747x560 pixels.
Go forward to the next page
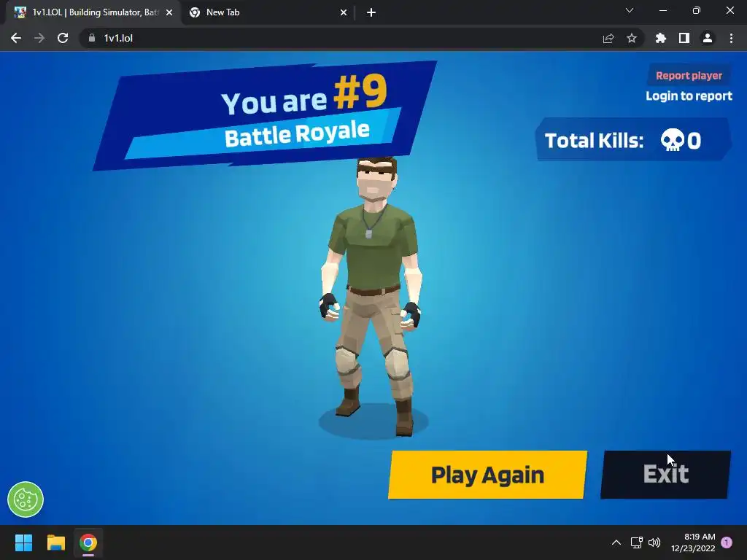tap(39, 38)
